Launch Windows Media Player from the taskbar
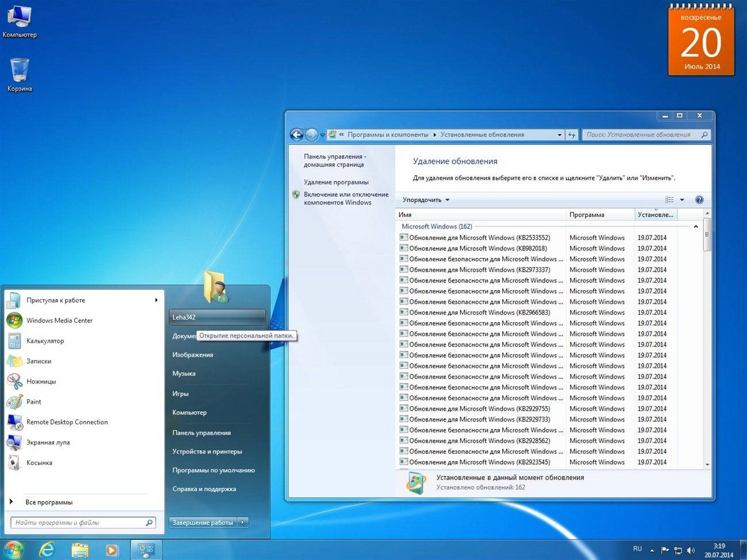The height and width of the screenshot is (560, 747). pos(111,550)
